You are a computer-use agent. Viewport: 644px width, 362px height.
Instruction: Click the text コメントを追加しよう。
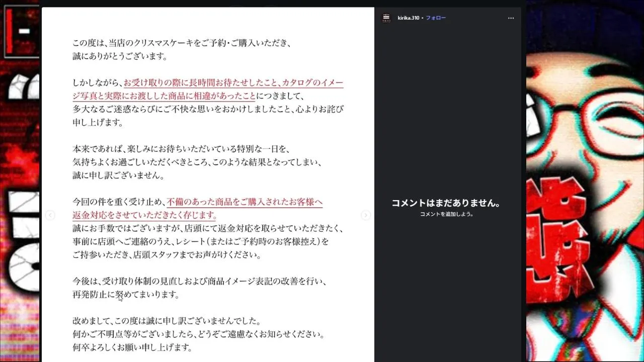tap(447, 214)
